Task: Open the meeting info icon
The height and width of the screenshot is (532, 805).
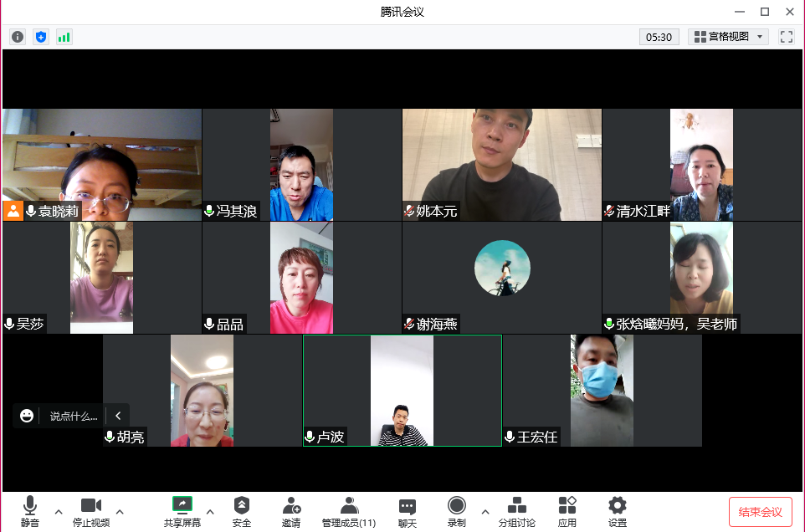Action: 18,37
